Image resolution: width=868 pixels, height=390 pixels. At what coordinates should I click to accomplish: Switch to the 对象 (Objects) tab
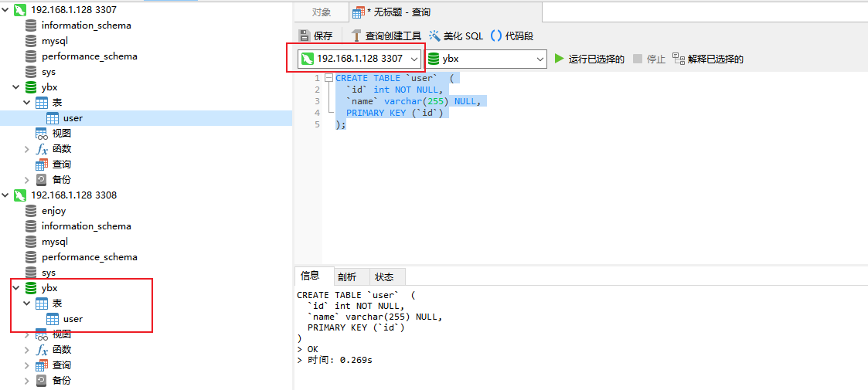(x=322, y=12)
